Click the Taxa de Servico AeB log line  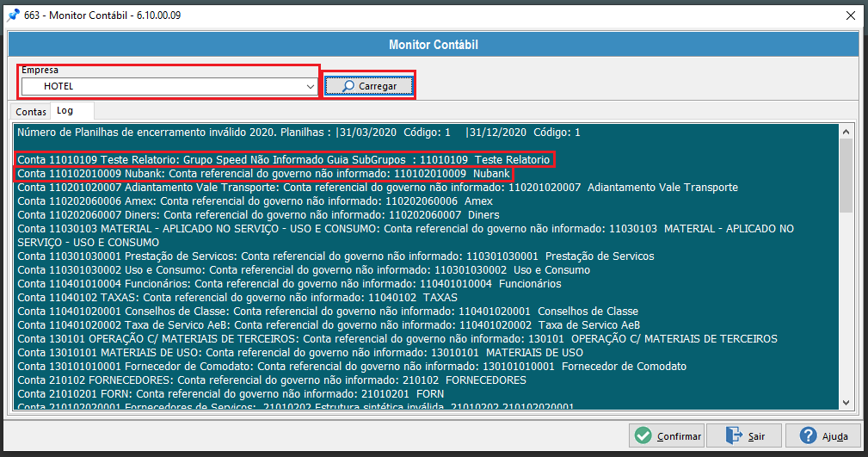point(329,325)
